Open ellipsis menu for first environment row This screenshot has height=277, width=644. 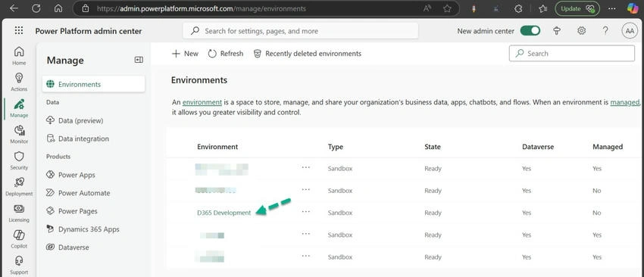pyautogui.click(x=305, y=167)
